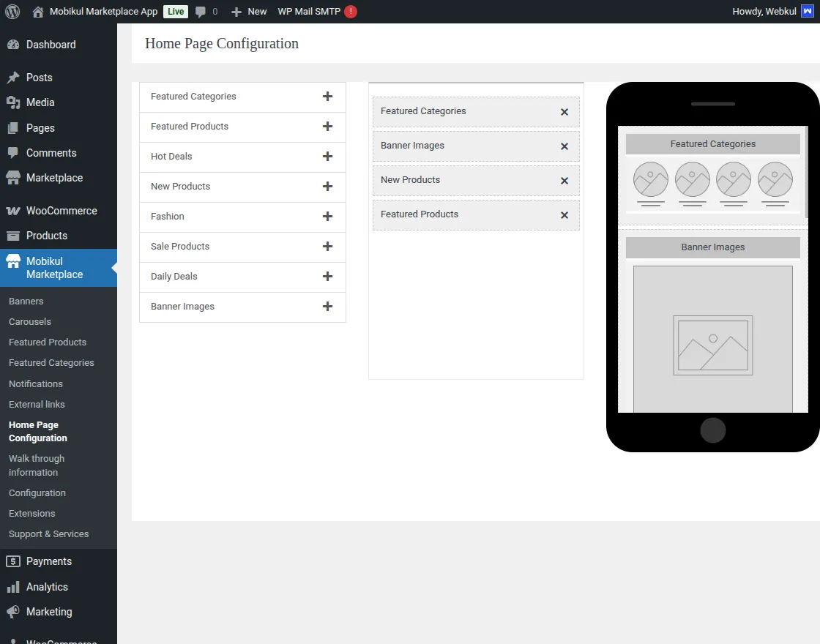This screenshot has width=820, height=644.
Task: Open the Carousels settings link
Action: pos(29,321)
